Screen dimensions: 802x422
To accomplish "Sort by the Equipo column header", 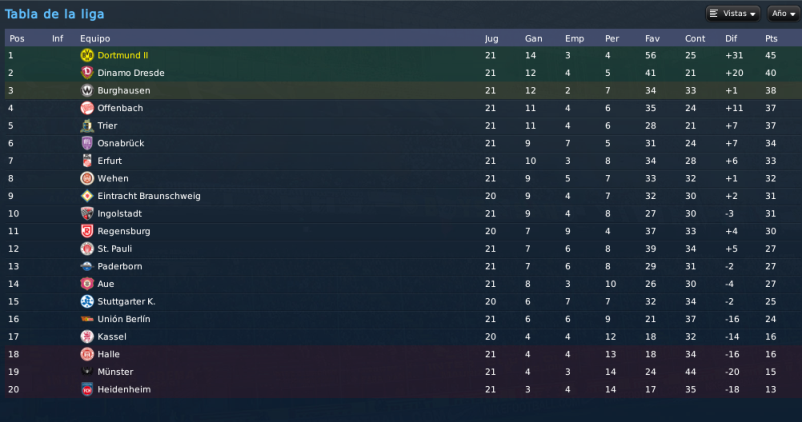I will pyautogui.click(x=95, y=38).
